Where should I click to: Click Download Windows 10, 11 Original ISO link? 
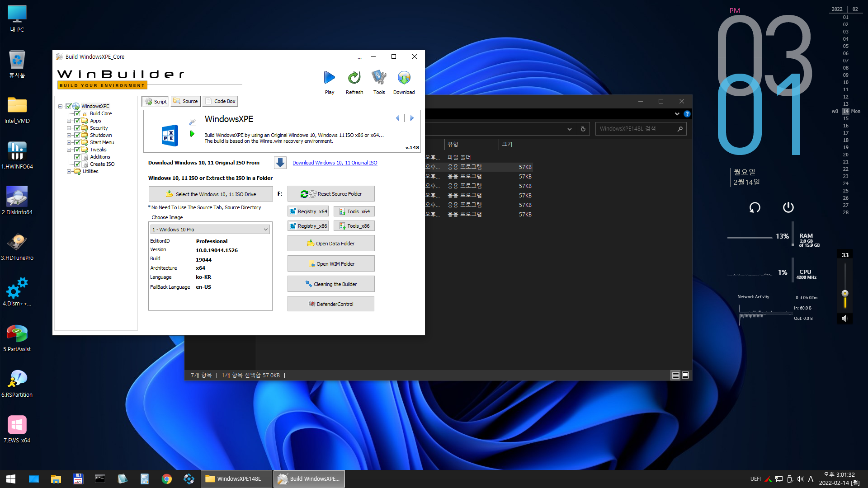click(x=335, y=163)
